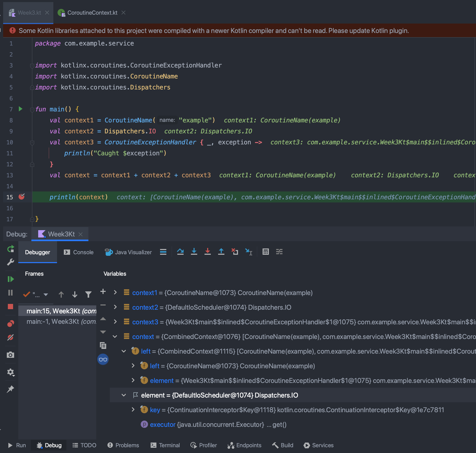Screen dimensions: 476x453
Task: Resume program execution
Action: click(x=10, y=279)
